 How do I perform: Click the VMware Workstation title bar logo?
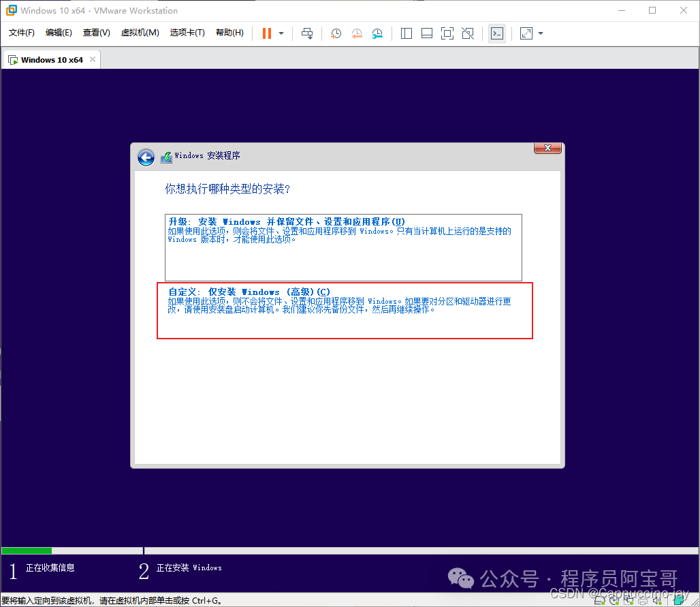pyautogui.click(x=11, y=10)
